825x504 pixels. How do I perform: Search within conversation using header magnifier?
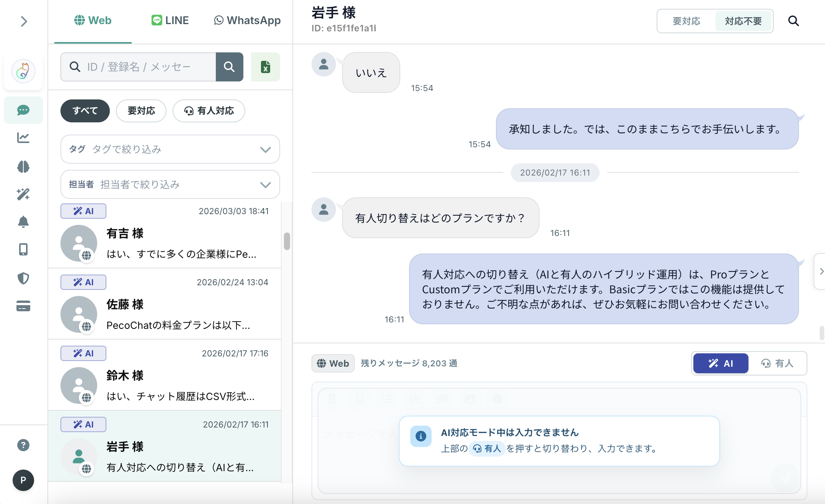coord(793,21)
